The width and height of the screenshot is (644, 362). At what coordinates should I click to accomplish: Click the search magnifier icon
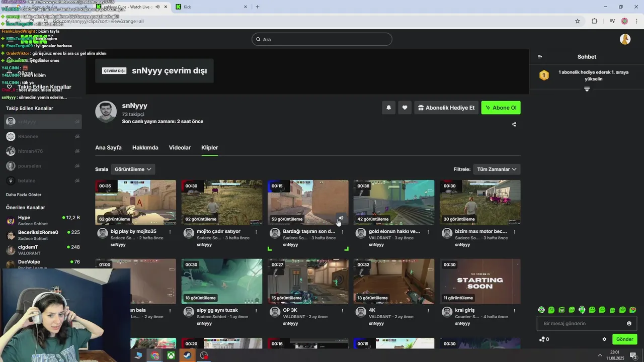coord(258,39)
